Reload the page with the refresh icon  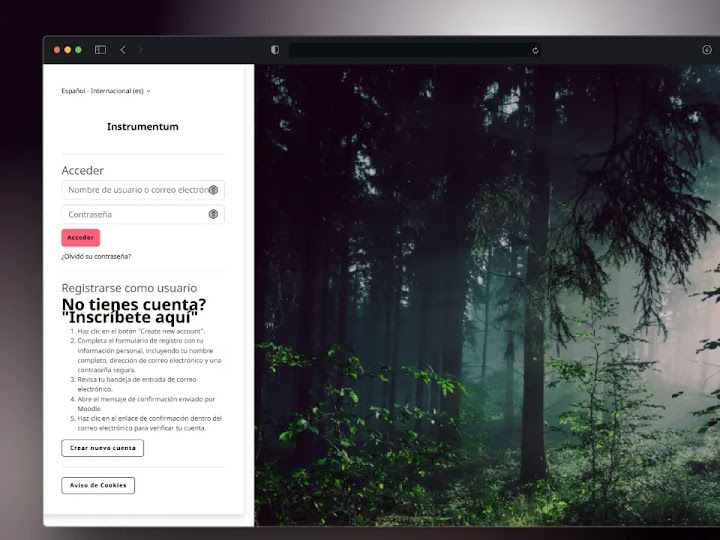coord(535,51)
